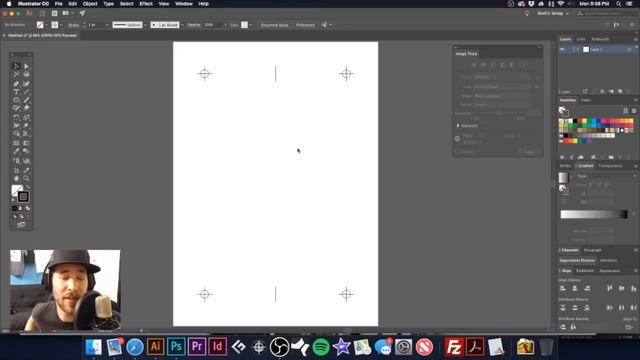Open the File menu
Screen dimensions: 640x360
59,4
